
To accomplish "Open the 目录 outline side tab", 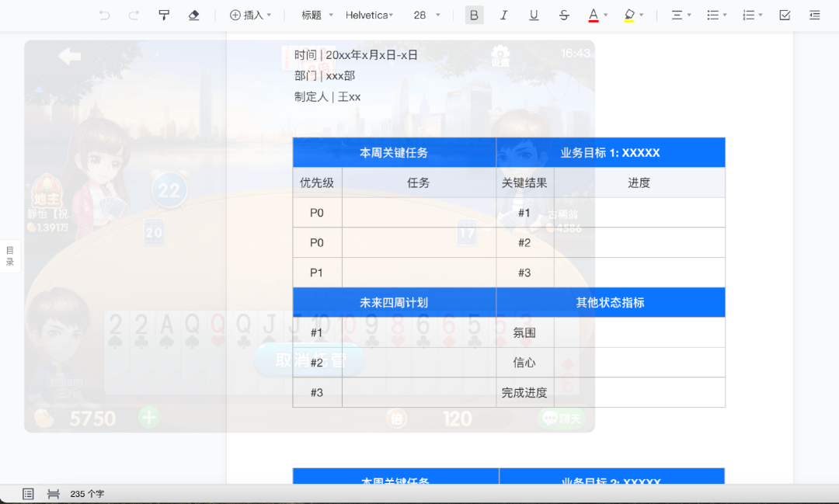I will [9, 255].
